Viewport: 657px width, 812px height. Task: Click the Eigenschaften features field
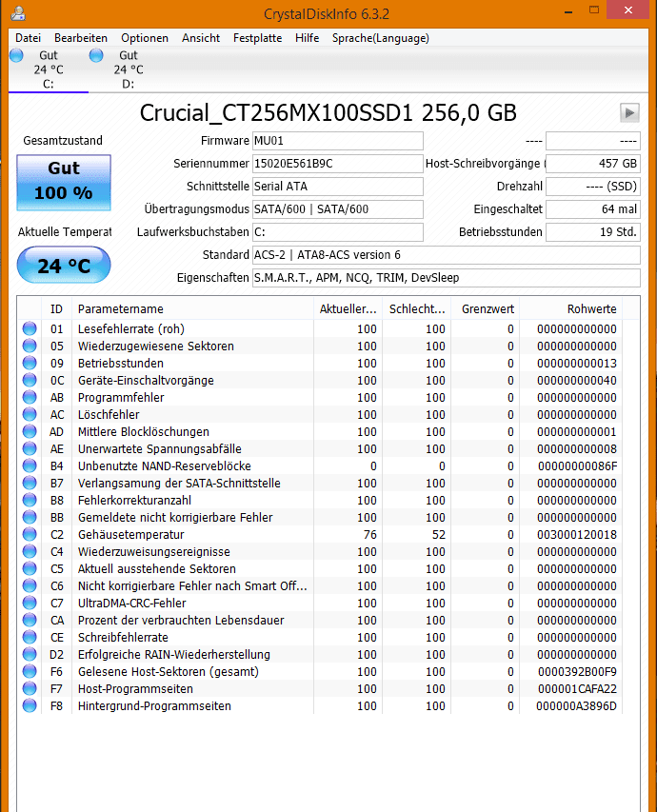pos(447,278)
